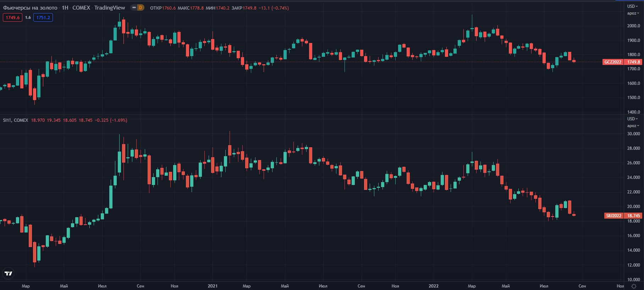
Task: Select the Фьючерсы на золото title
Action: click(x=30, y=7)
